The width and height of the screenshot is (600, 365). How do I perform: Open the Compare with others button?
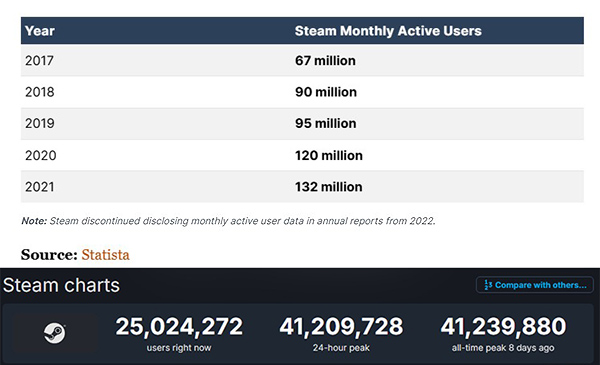[x=535, y=285]
